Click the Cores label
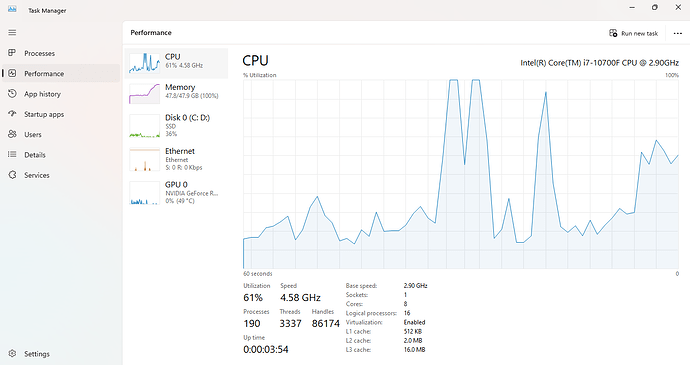Screen dimensions: 690x365 click(x=354, y=304)
